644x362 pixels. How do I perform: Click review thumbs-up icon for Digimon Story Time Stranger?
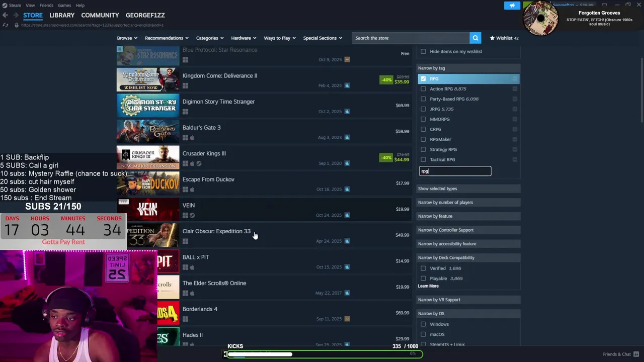(347, 111)
